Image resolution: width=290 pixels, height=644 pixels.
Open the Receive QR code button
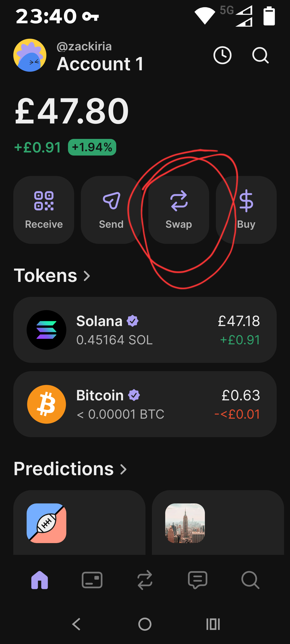pyautogui.click(x=44, y=210)
